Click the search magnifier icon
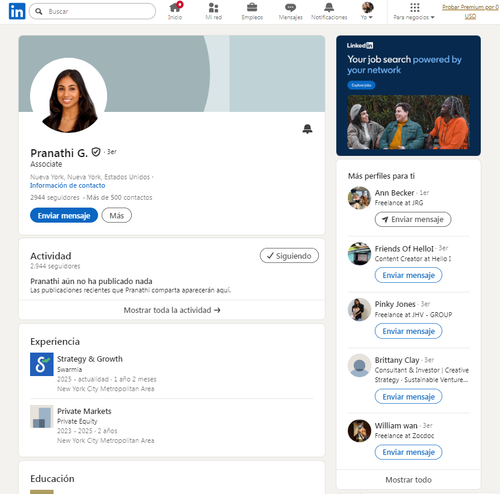This screenshot has width=500, height=494. coord(39,11)
